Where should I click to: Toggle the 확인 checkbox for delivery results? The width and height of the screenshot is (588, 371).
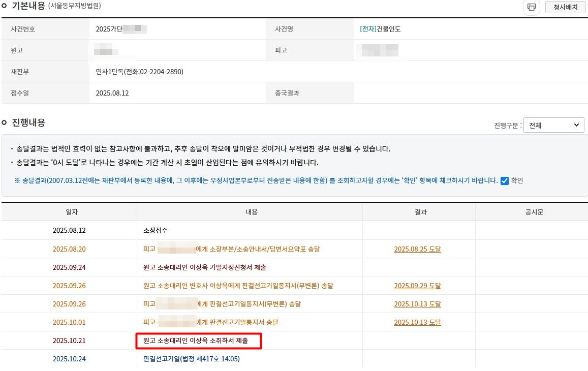(x=505, y=180)
